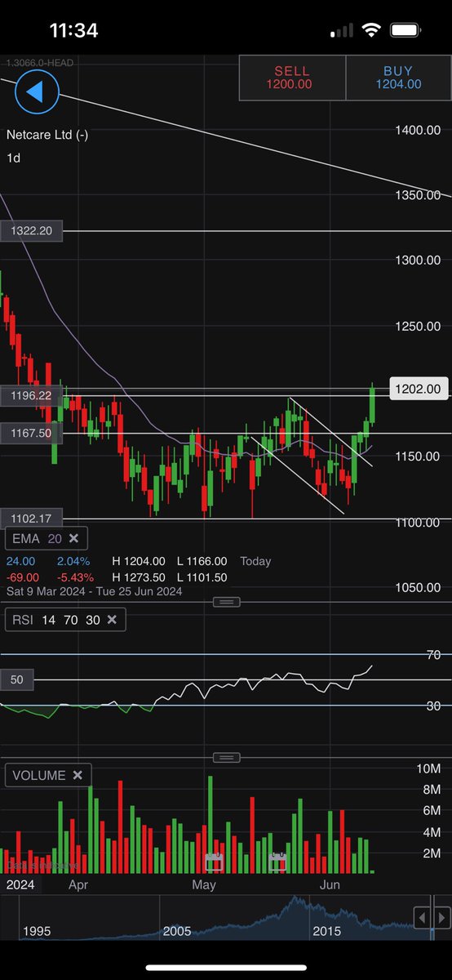Tap the 1350.00 price axis label
This screenshot has width=452, height=980.
[x=417, y=195]
